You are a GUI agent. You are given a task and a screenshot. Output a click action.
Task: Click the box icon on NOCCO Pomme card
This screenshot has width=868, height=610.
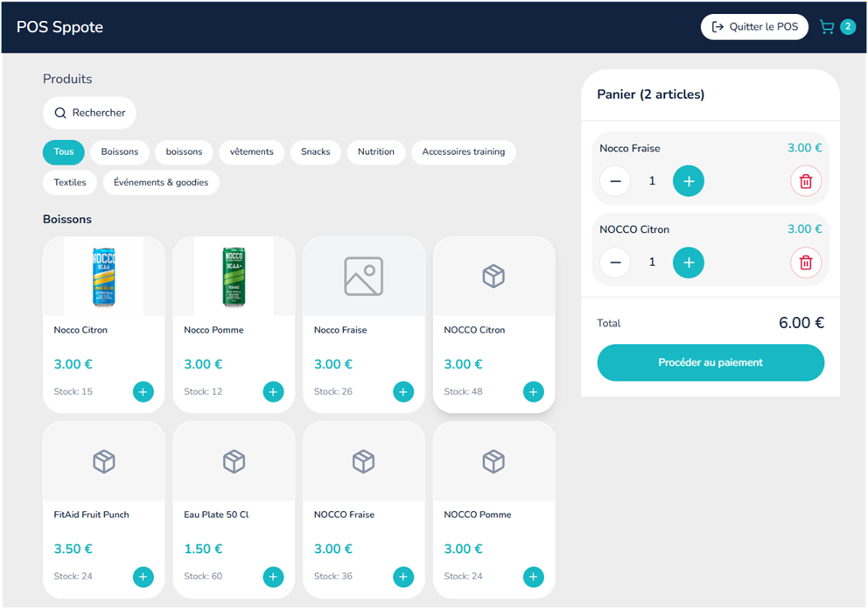point(493,461)
